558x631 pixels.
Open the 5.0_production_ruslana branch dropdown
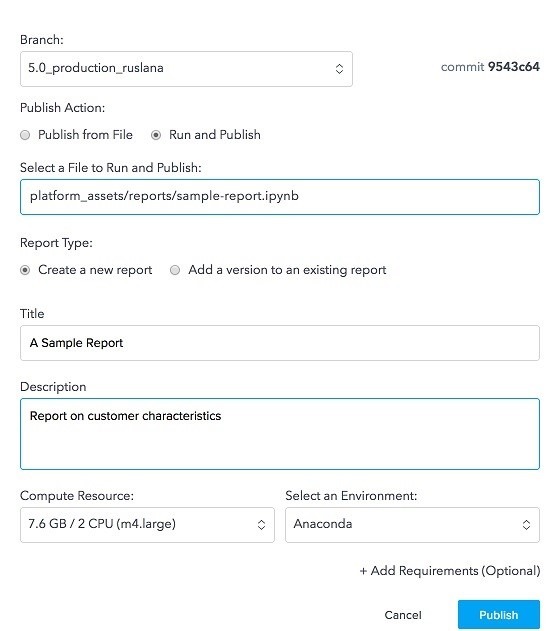point(186,69)
